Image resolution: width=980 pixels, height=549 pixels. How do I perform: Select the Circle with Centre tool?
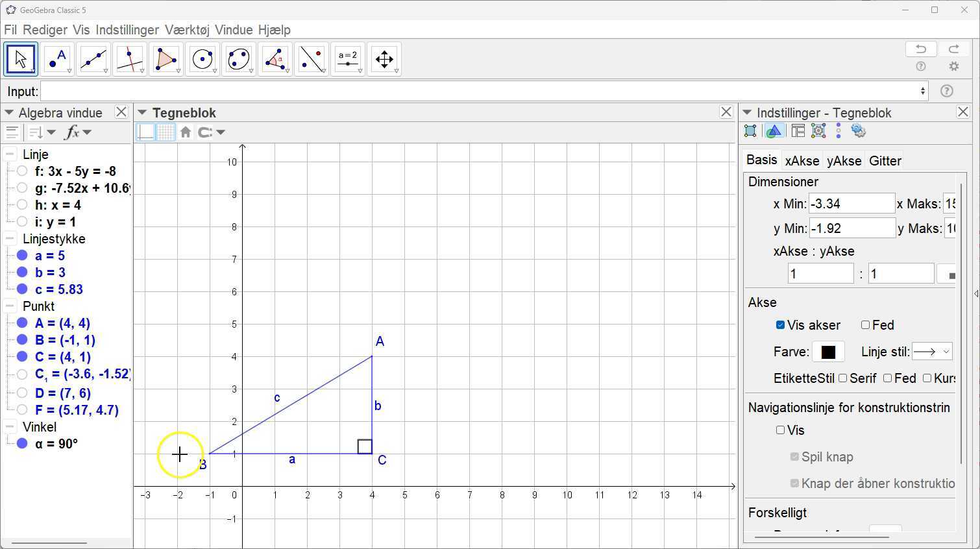pyautogui.click(x=202, y=58)
